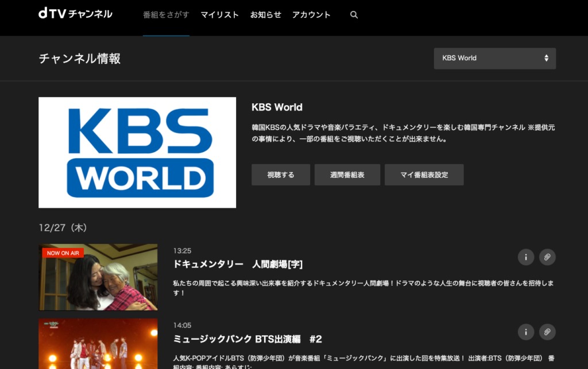The width and height of the screenshot is (588, 369).
Task: Click the 視聴する button
Action: [x=281, y=174]
